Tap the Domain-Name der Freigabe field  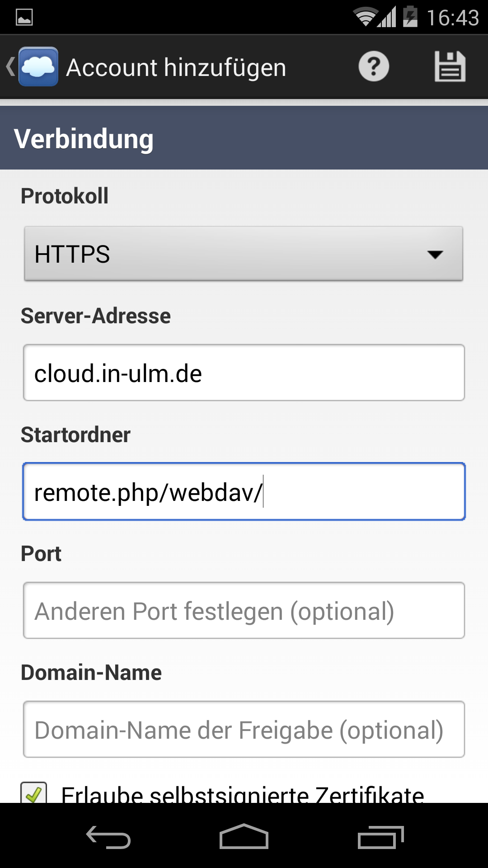pos(244,729)
